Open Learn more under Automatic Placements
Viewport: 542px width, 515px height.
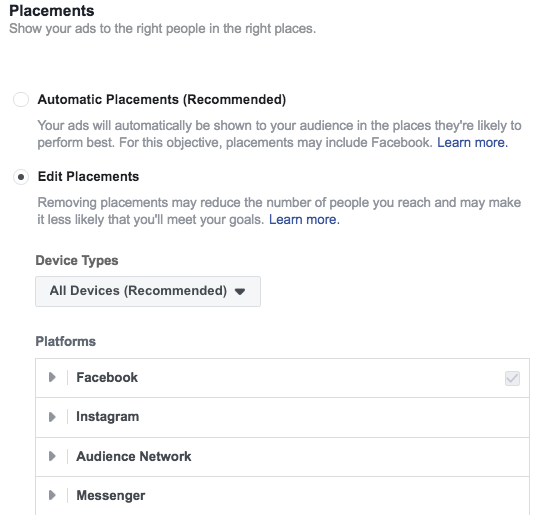click(473, 142)
